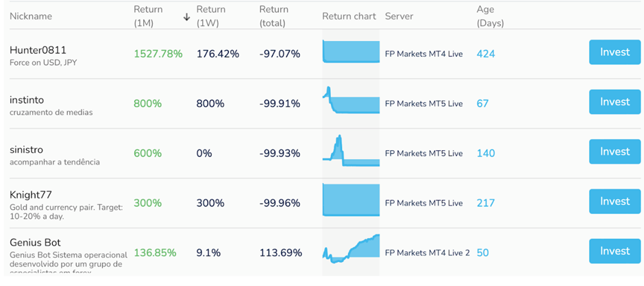Screen dimensions: 644x286
Task: Open the Knight77 nickname link
Action: [31, 194]
